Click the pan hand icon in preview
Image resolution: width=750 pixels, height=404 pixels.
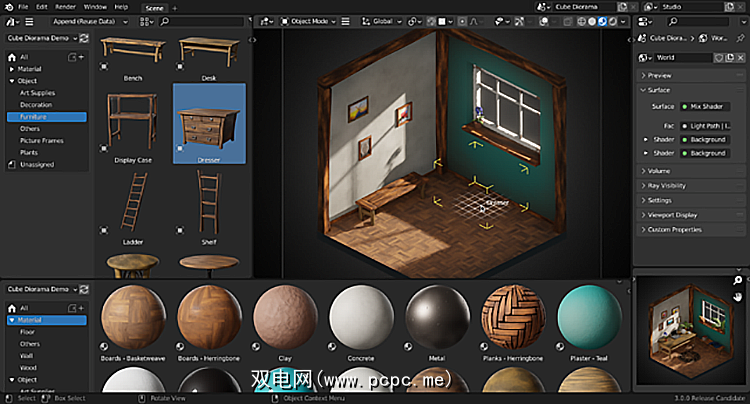738,297
